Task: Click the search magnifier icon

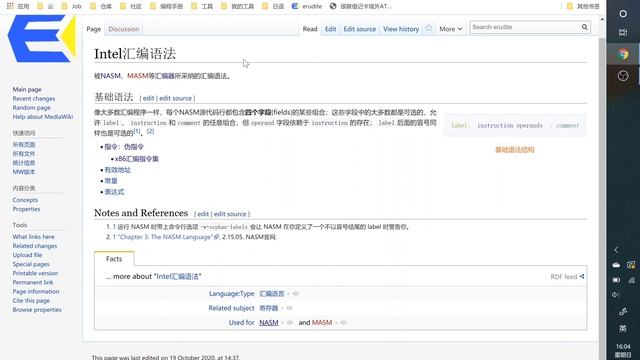Action: (x=584, y=27)
